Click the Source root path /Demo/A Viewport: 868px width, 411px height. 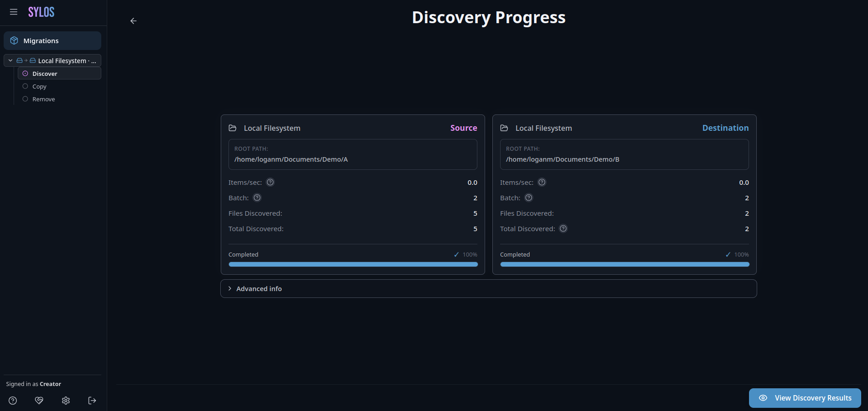coord(291,159)
